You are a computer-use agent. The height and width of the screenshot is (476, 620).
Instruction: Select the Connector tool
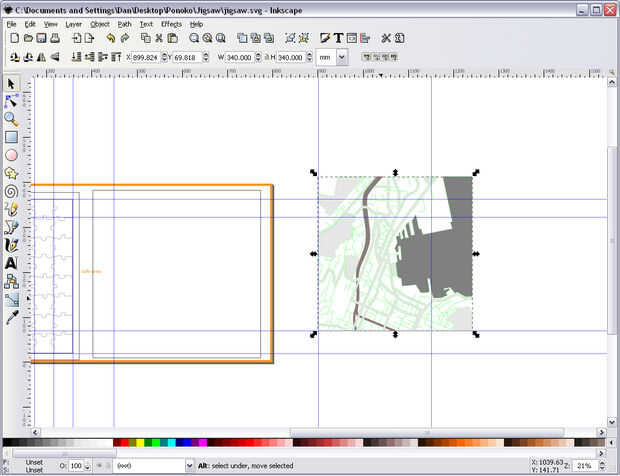point(11,281)
